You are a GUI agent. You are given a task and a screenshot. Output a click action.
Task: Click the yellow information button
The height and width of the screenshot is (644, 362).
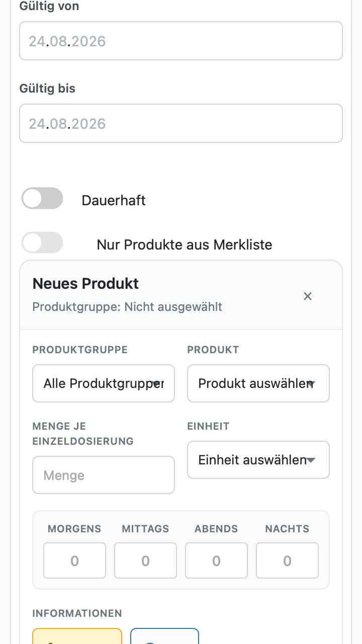click(77, 636)
